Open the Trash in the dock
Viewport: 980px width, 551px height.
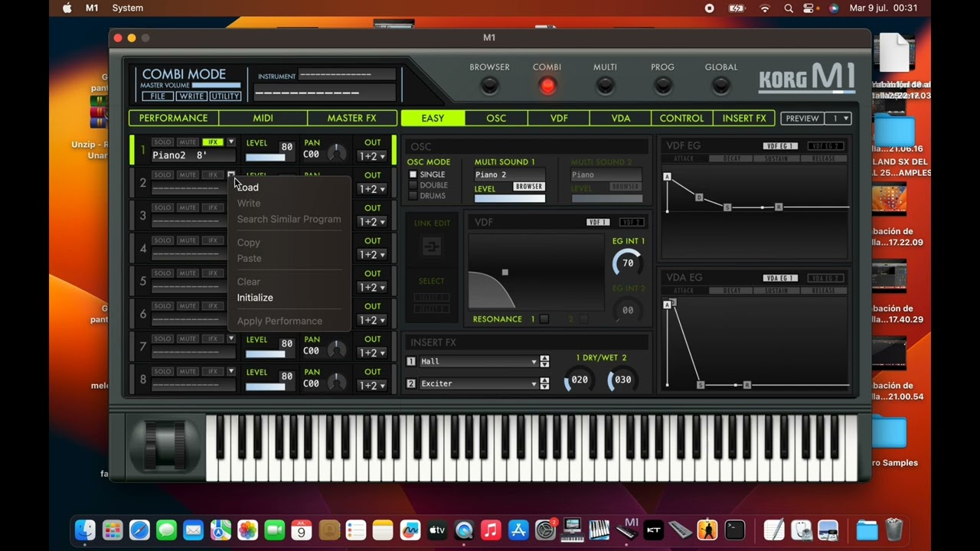894,530
